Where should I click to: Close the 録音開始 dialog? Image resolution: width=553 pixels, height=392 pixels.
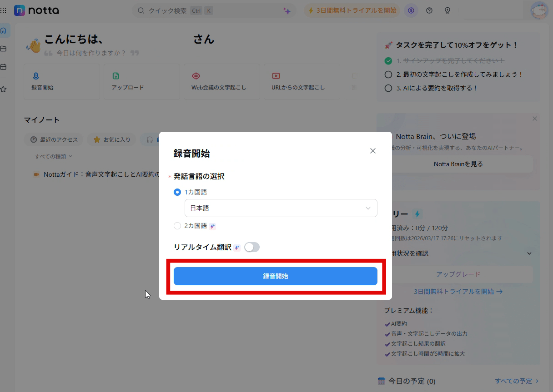click(x=373, y=151)
